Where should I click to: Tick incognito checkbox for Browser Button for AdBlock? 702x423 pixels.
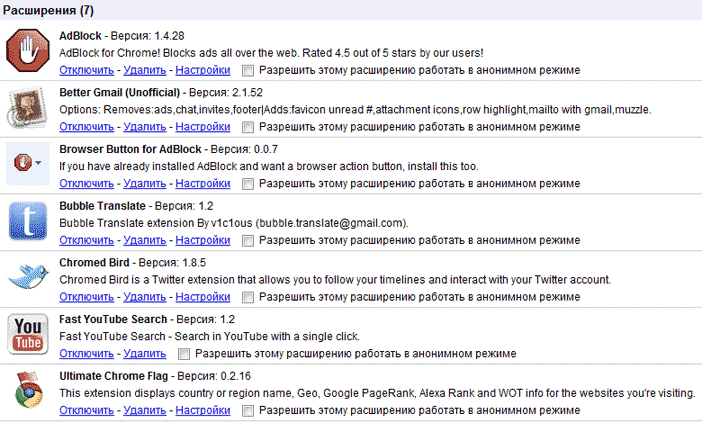pyautogui.click(x=248, y=184)
